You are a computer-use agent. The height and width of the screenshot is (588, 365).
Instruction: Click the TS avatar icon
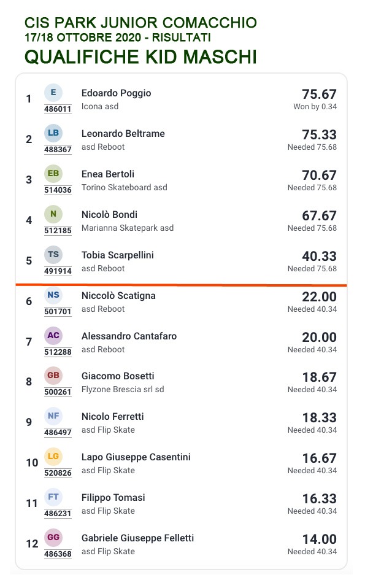point(53,254)
